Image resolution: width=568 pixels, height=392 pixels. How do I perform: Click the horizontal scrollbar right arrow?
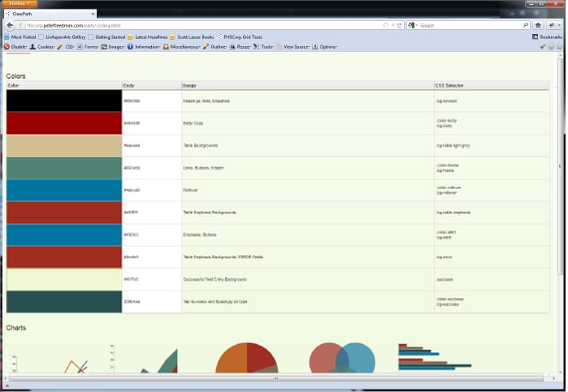click(x=553, y=378)
